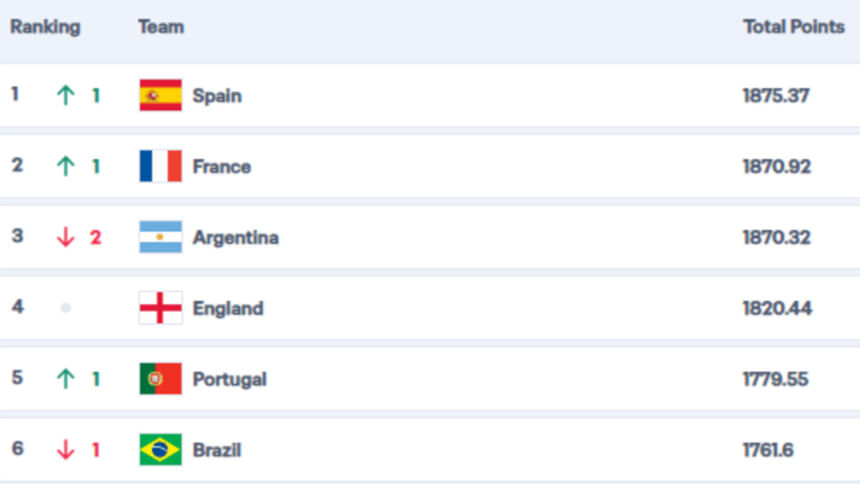Screen dimensions: 860x484
Task: Open the France team link
Action: click(x=222, y=167)
